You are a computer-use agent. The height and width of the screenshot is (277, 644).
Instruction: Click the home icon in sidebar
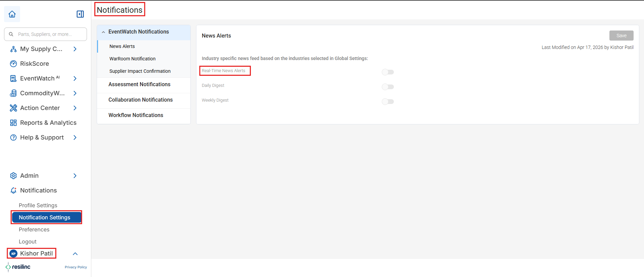pyautogui.click(x=12, y=14)
